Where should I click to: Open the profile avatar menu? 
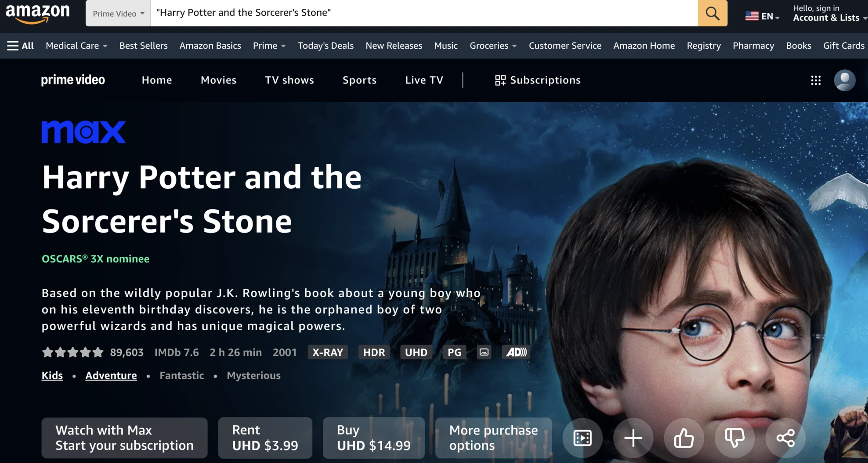tap(845, 80)
